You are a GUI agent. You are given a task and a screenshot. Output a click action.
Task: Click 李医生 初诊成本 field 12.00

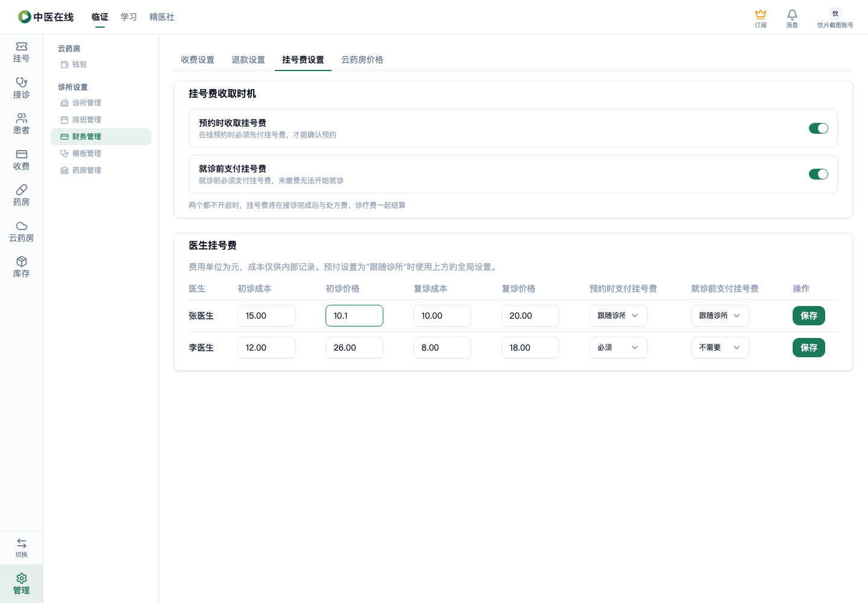266,348
